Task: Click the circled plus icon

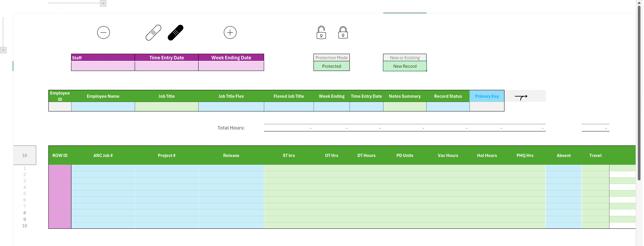Action: 230,32
